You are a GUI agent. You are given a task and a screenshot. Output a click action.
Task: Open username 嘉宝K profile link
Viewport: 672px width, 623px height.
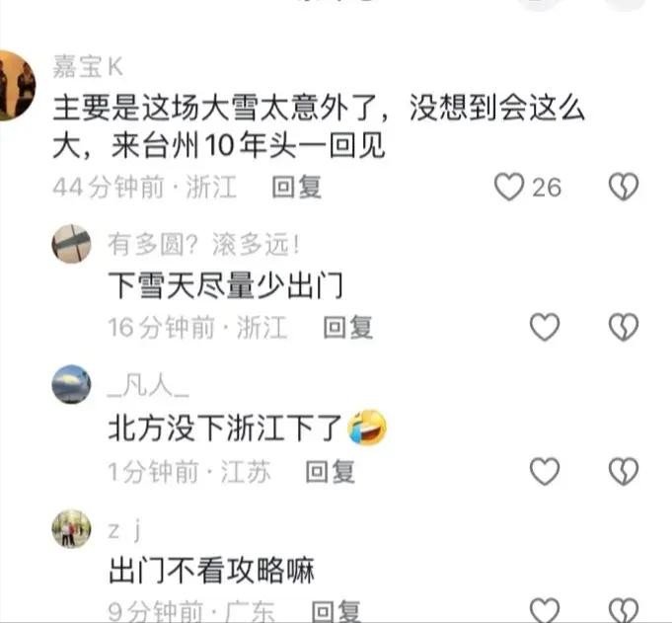tap(88, 66)
